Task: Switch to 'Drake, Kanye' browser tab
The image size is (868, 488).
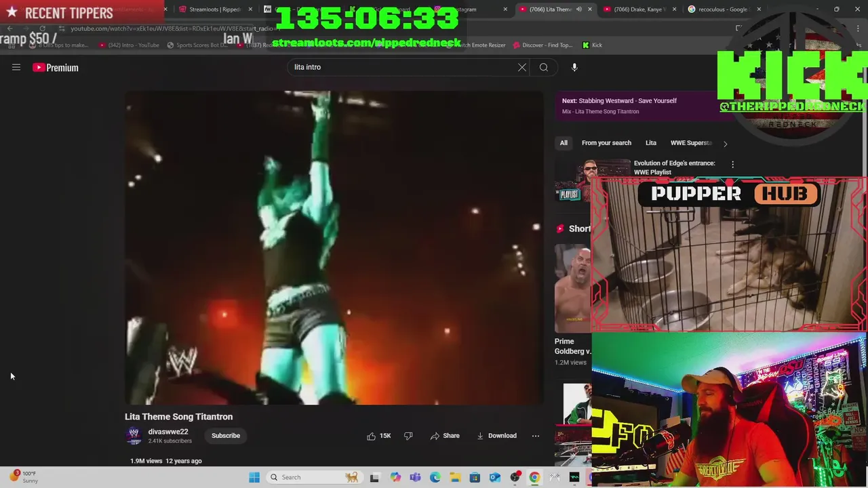Action: (x=635, y=9)
